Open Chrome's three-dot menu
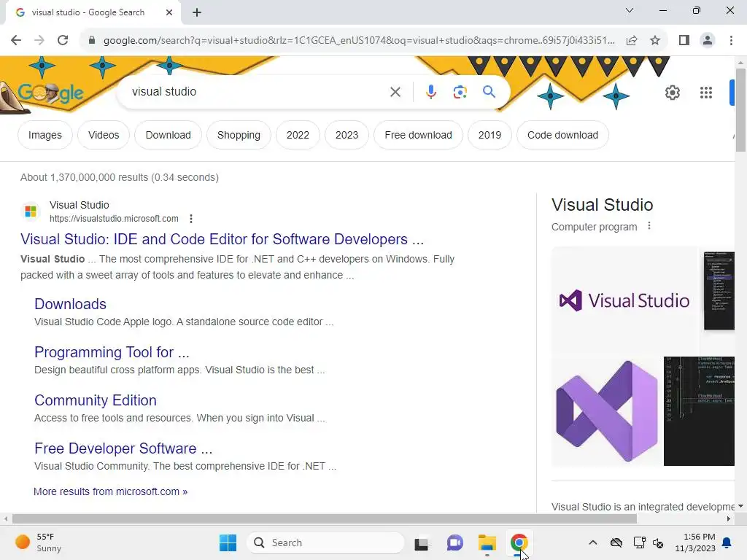Image resolution: width=747 pixels, height=560 pixels. click(x=731, y=40)
